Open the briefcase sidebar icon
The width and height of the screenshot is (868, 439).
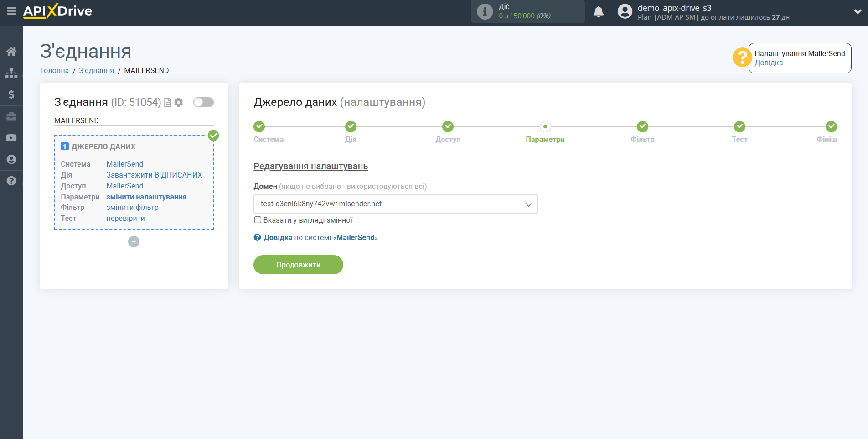(x=11, y=116)
